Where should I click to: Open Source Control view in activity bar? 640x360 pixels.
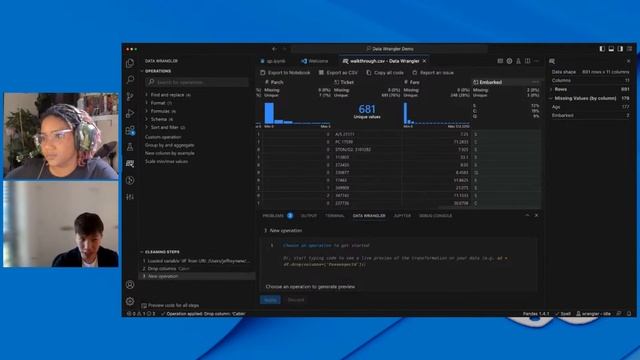point(130,96)
